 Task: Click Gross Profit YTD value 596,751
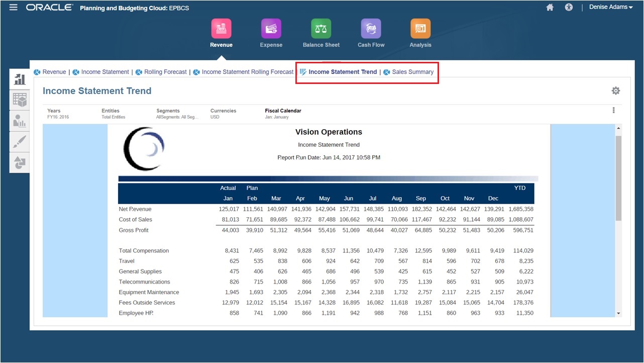click(523, 230)
